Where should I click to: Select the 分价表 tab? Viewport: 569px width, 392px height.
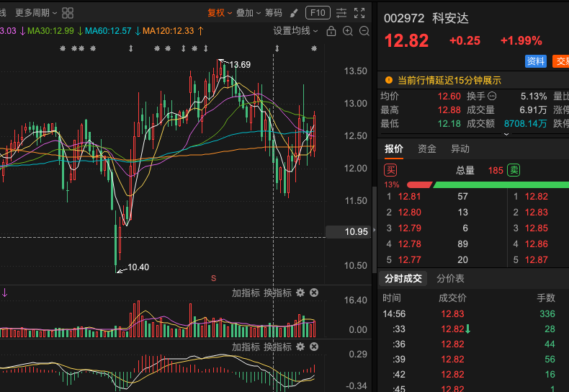pos(450,279)
